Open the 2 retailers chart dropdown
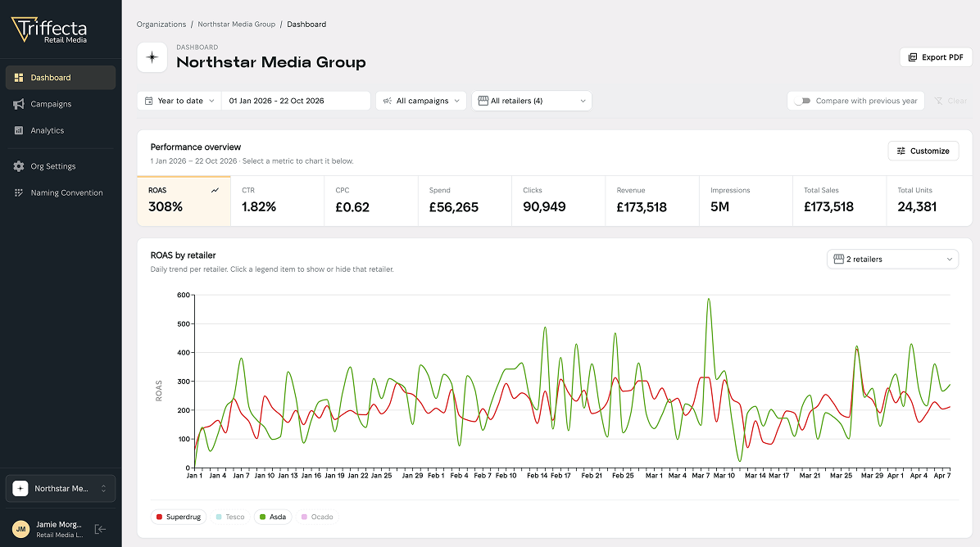The height and width of the screenshot is (547, 980). (892, 259)
